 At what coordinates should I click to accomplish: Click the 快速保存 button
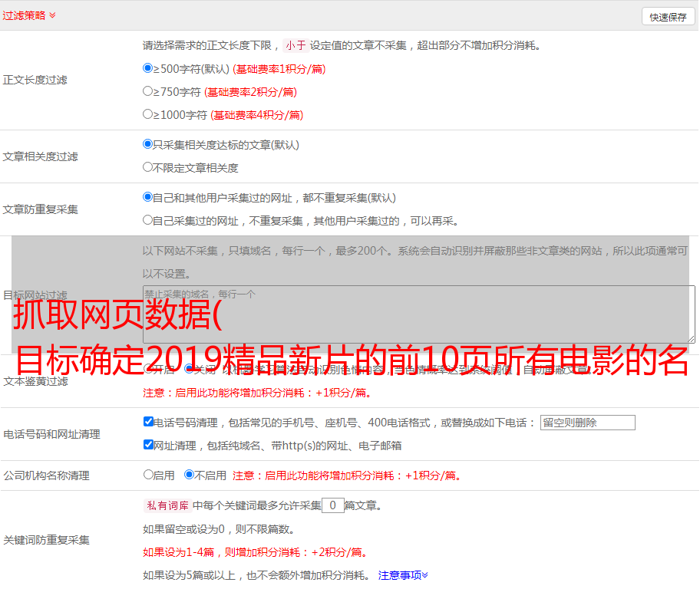(667, 17)
